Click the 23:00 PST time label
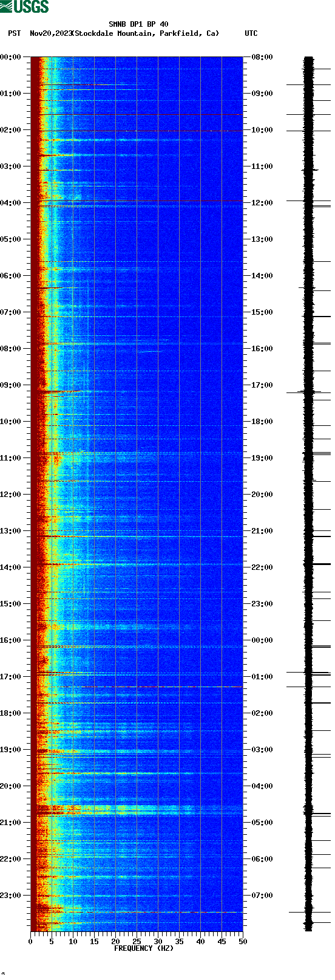 [x=10, y=896]
